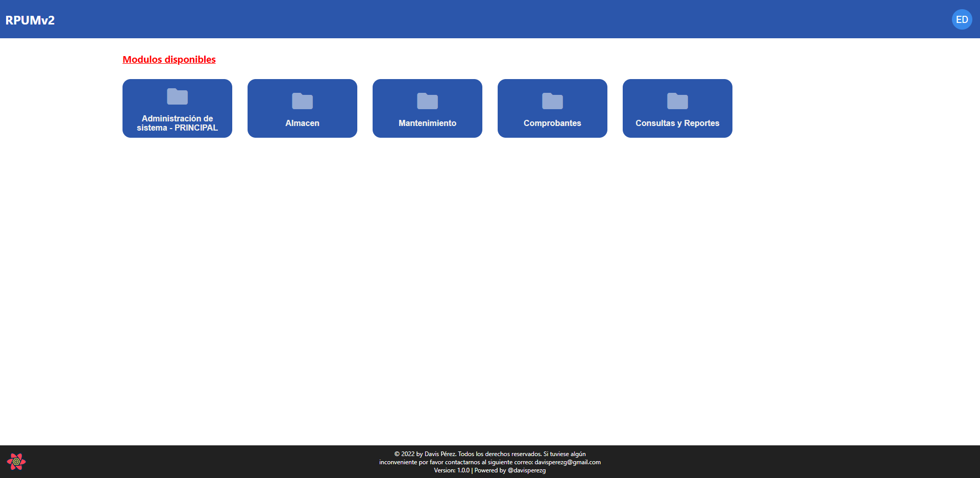Click the Comprobantes folder icon
980x478 pixels.
point(552,101)
